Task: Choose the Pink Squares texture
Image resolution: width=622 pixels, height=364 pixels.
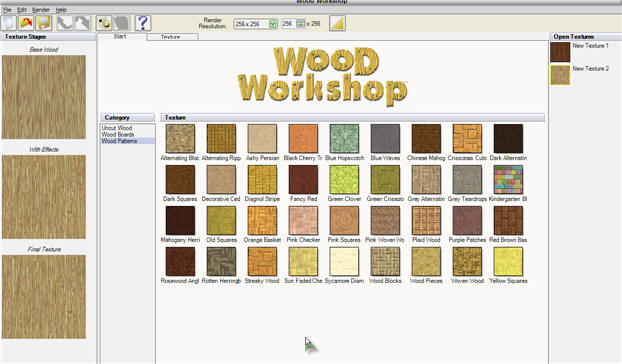Action: (x=344, y=221)
